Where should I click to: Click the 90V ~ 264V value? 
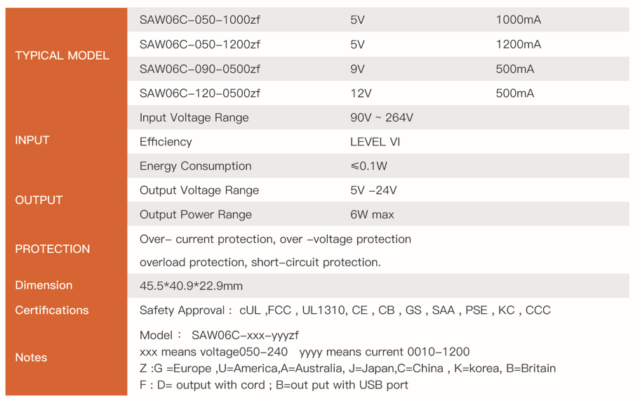coord(383,117)
